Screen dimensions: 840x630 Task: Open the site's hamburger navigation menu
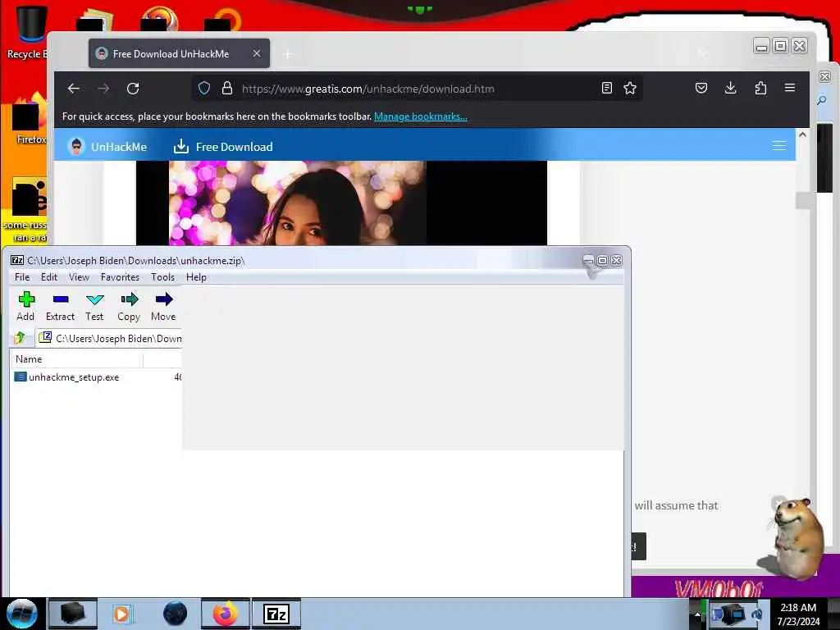779,146
